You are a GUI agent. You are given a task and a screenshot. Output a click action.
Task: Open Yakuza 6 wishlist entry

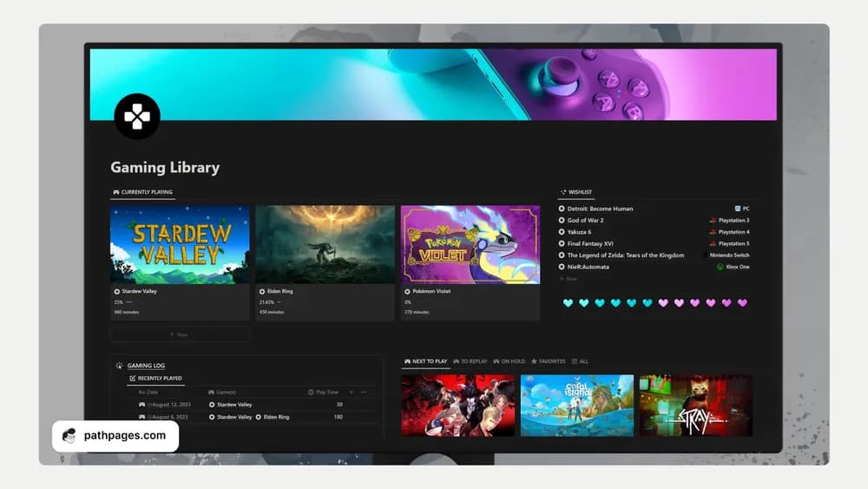(579, 232)
